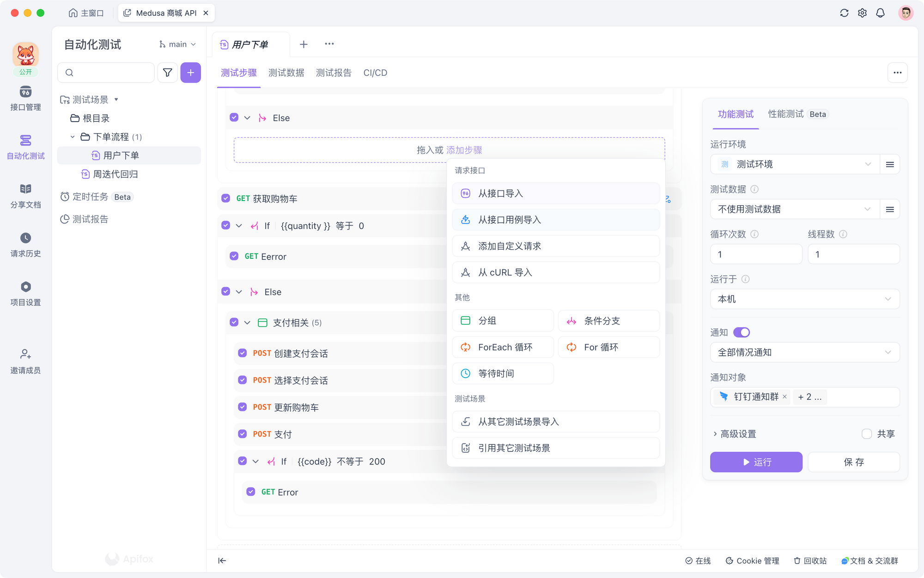Image resolution: width=924 pixels, height=578 pixels.
Task: Save the scenario with 保存 button
Action: point(853,462)
